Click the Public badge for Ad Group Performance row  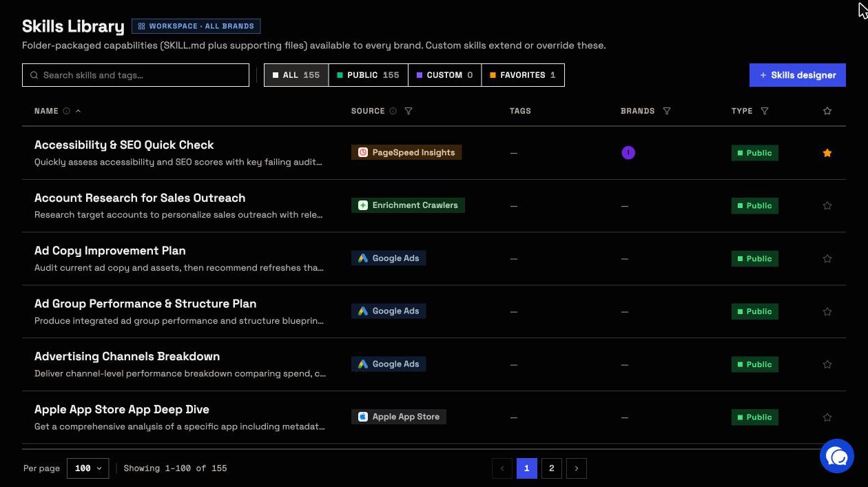[x=755, y=311]
